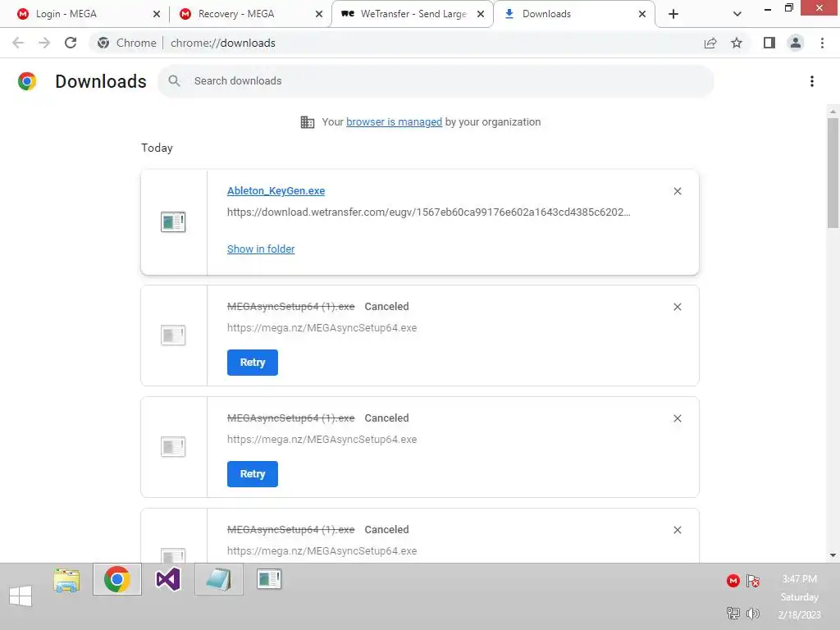Click the scrollbar down arrow
The height and width of the screenshot is (630, 840).
point(833,555)
